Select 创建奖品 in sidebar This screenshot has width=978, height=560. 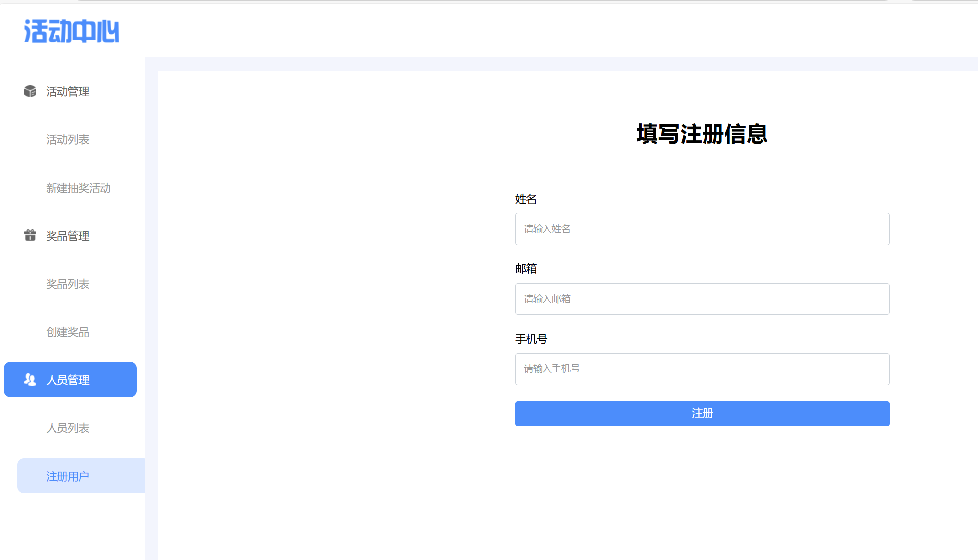coord(68,332)
